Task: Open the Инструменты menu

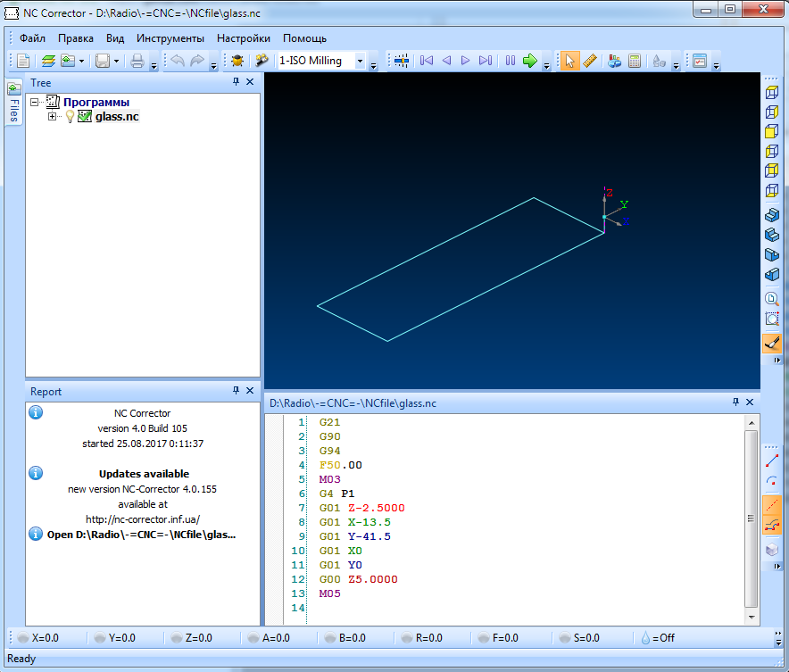Action: (x=170, y=38)
